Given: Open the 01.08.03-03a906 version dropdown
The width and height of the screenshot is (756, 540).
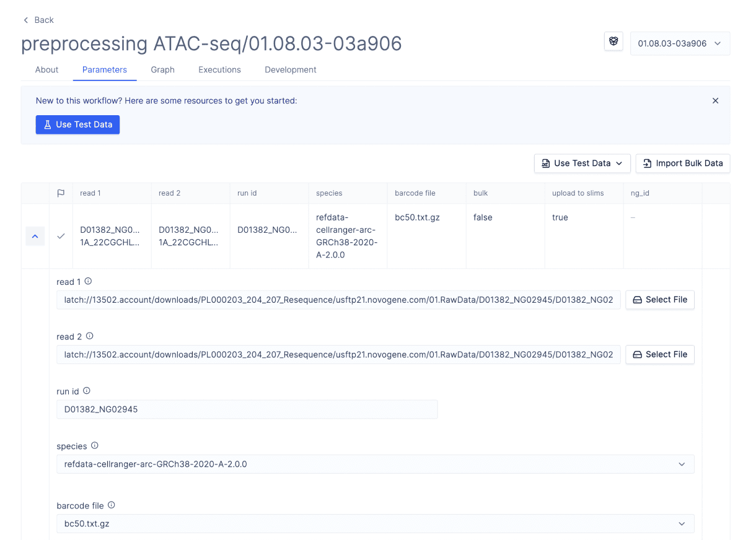Looking at the screenshot, I should [680, 43].
